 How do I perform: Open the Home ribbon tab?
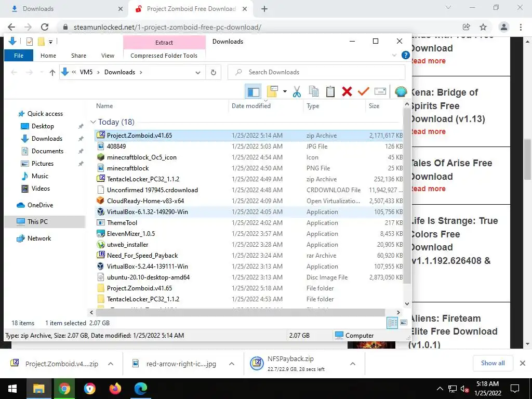48,56
